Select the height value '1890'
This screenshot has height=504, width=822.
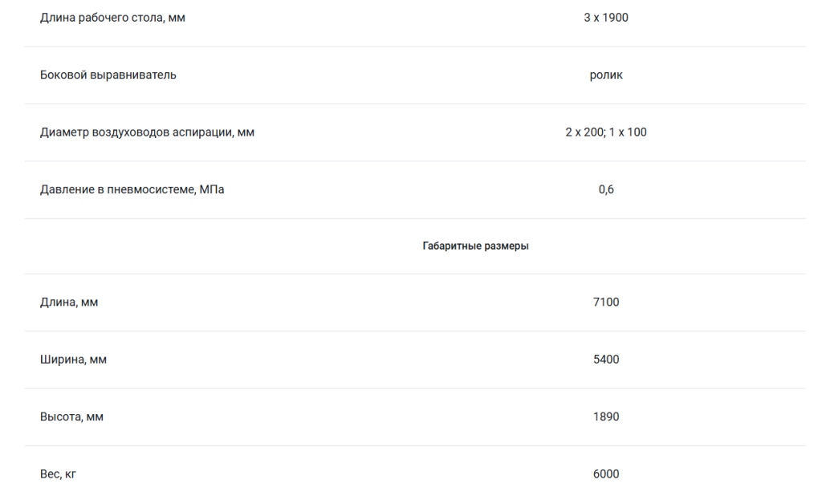point(606,417)
